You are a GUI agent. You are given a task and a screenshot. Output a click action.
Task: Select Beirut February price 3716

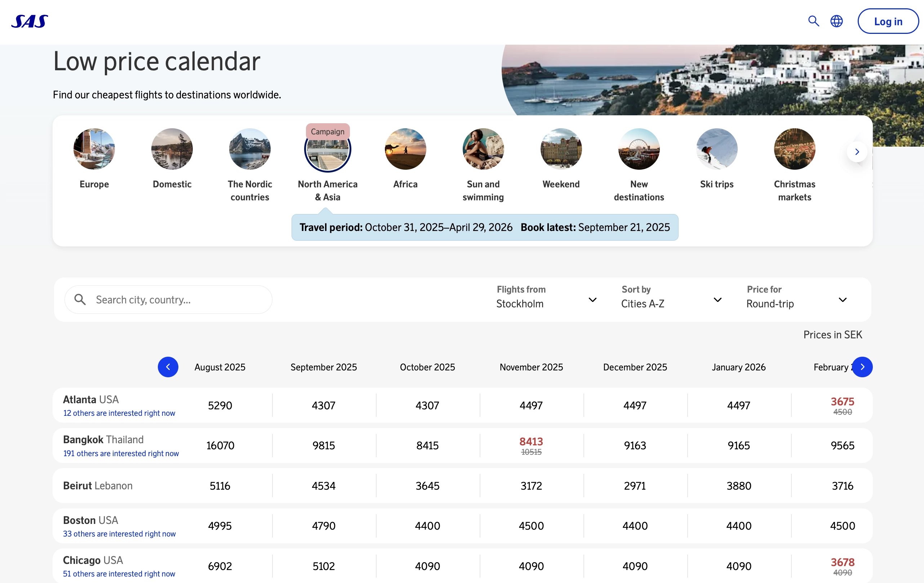(842, 486)
